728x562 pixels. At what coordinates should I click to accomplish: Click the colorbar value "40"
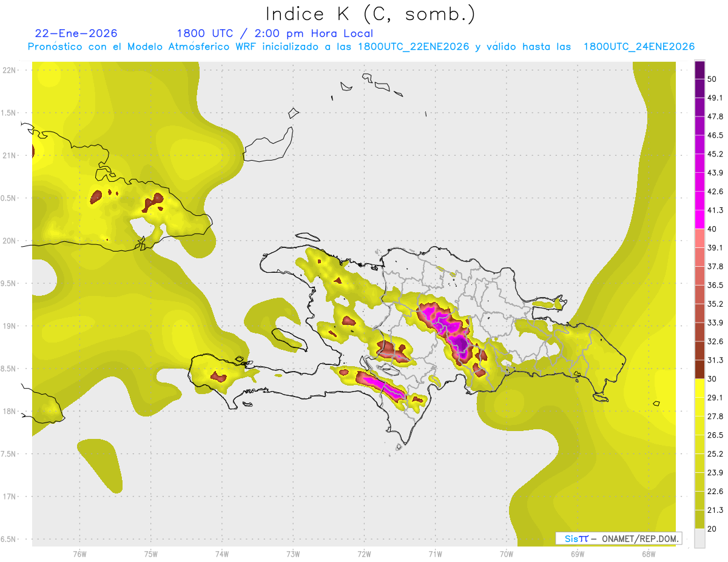pyautogui.click(x=712, y=229)
